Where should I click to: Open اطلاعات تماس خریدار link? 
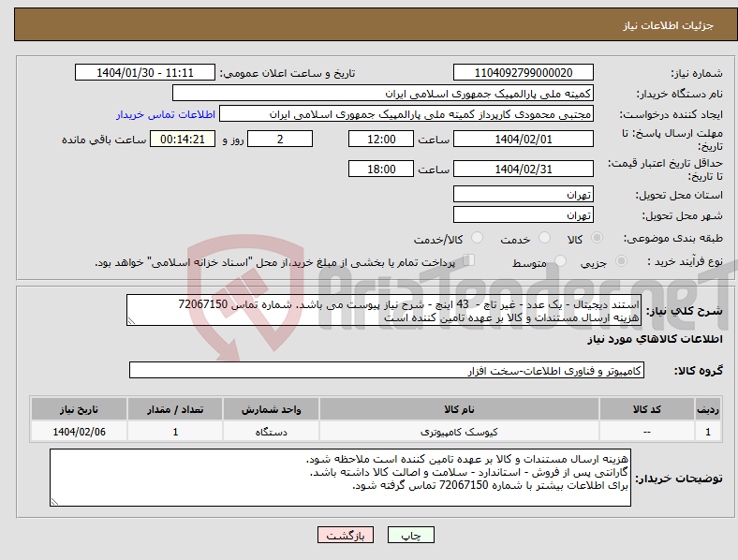coord(166,114)
